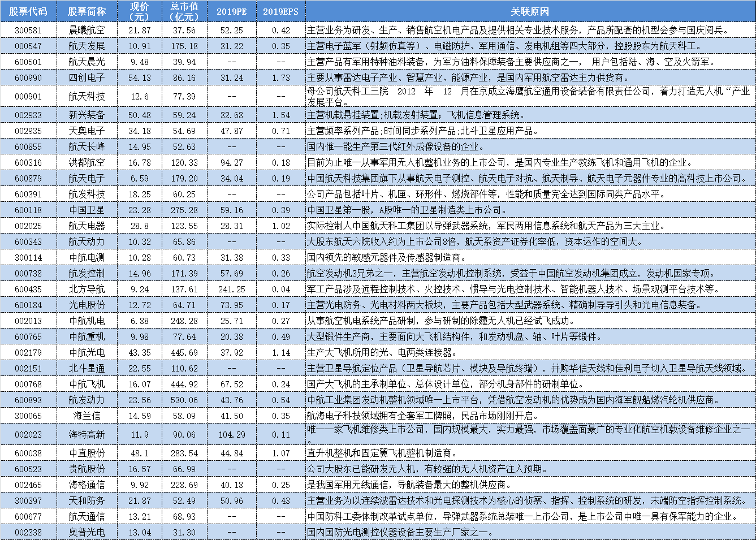This screenshot has width=756, height=540.
Task: Click the 2019EPS column header
Action: tap(280, 12)
